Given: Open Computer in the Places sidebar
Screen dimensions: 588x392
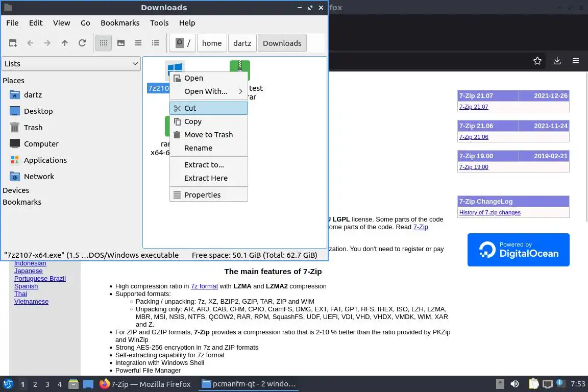Looking at the screenshot, I should point(41,143).
